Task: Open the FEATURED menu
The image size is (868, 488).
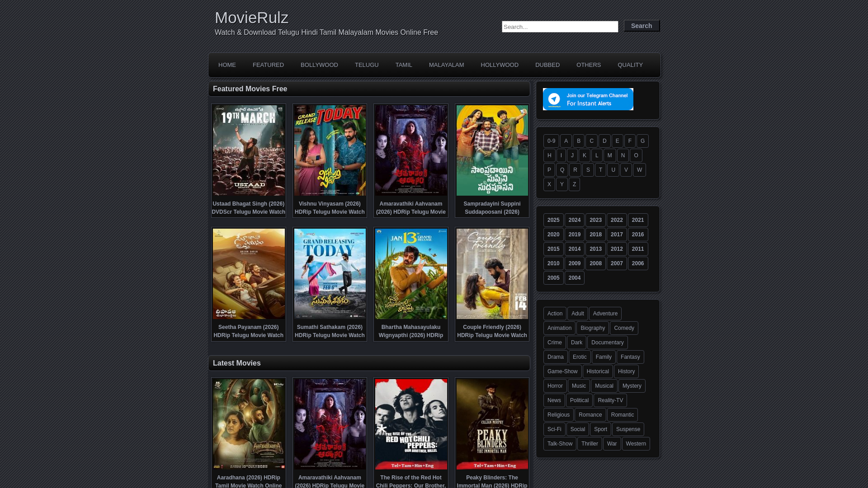Action: [x=268, y=65]
